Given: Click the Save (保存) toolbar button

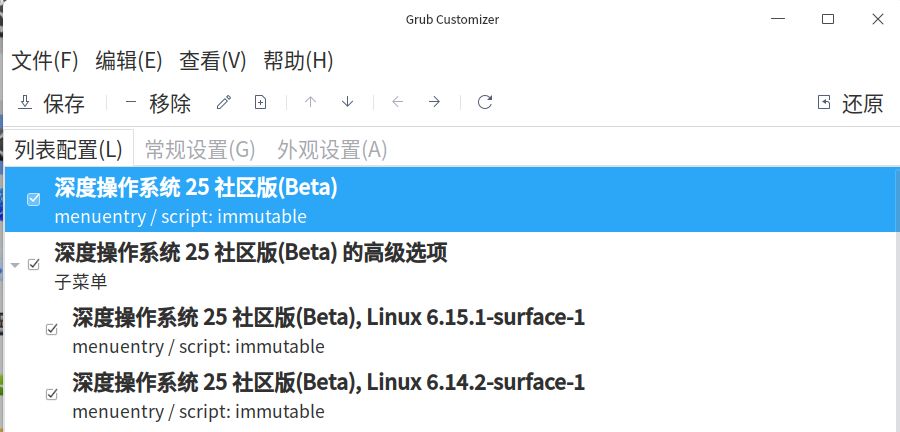Looking at the screenshot, I should point(52,103).
